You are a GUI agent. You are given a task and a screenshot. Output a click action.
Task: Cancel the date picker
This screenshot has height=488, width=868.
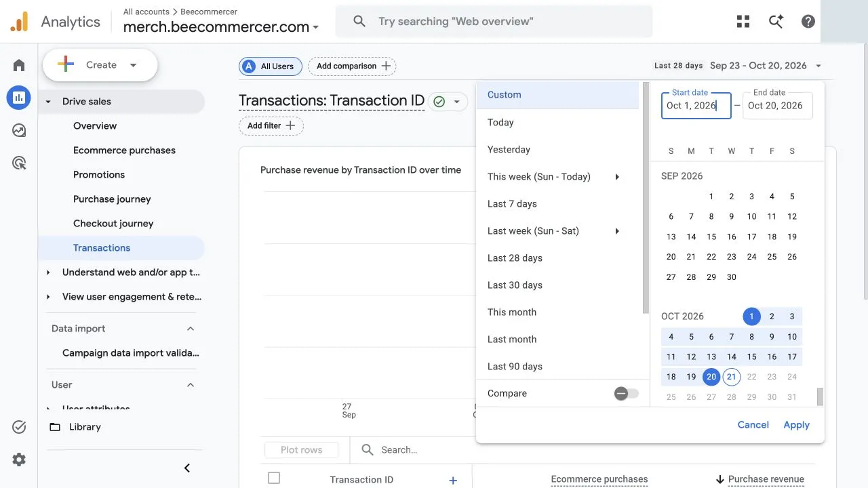pos(753,425)
